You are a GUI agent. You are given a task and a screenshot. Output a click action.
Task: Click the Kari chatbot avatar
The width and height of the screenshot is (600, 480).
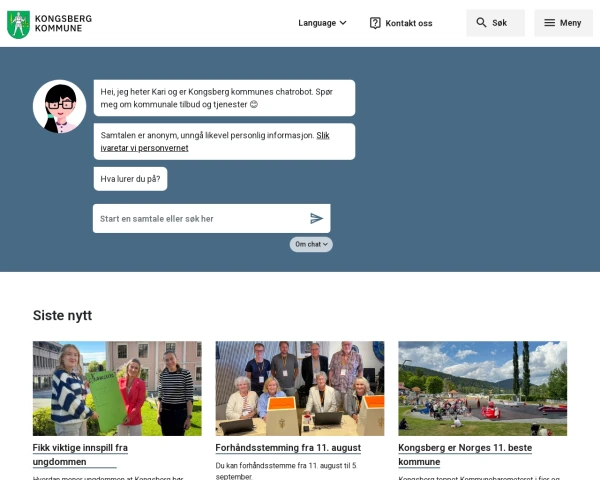coord(59,106)
